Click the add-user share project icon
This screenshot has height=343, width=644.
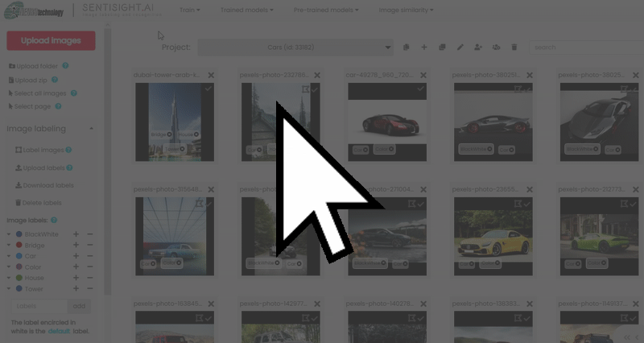[477, 48]
